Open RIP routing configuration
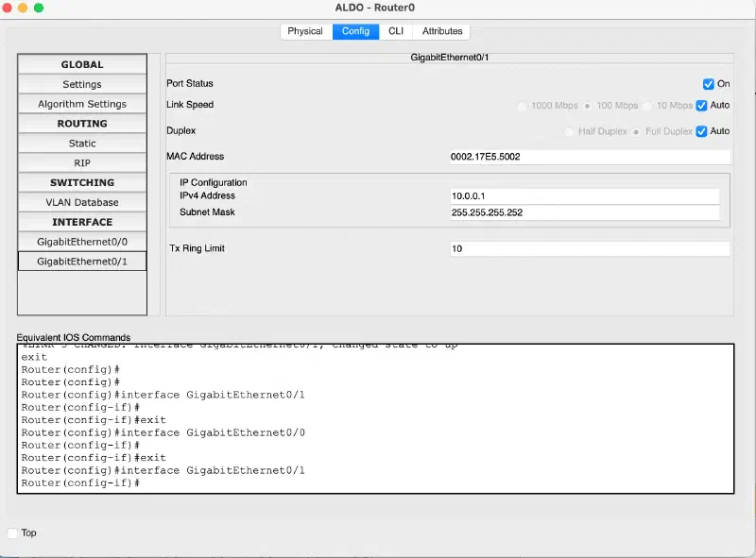 pyautogui.click(x=82, y=163)
